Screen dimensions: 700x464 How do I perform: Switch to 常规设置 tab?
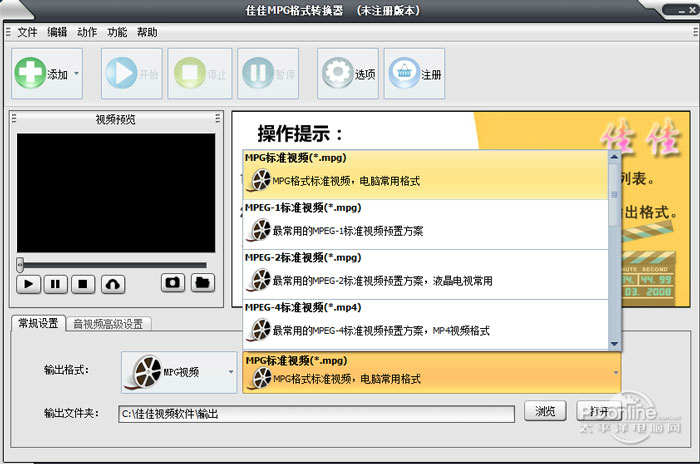coord(38,323)
